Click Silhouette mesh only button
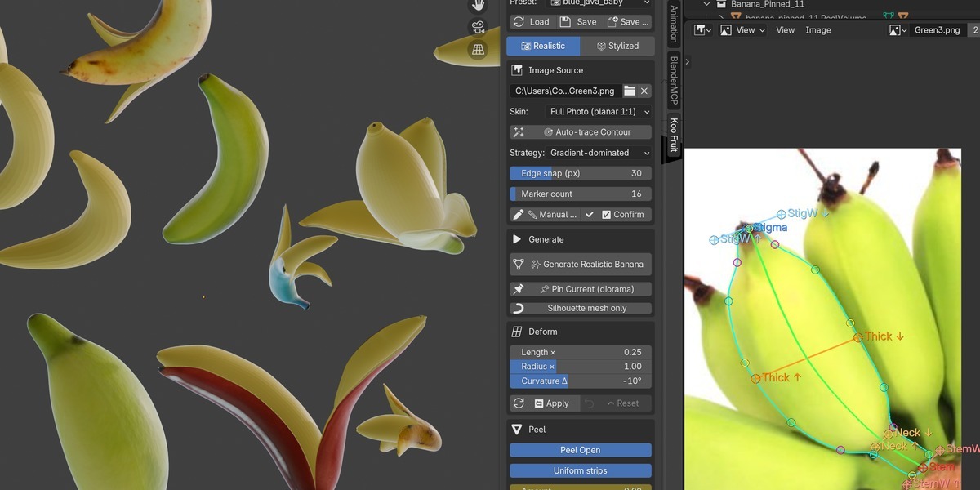The image size is (980, 490). coord(581,308)
